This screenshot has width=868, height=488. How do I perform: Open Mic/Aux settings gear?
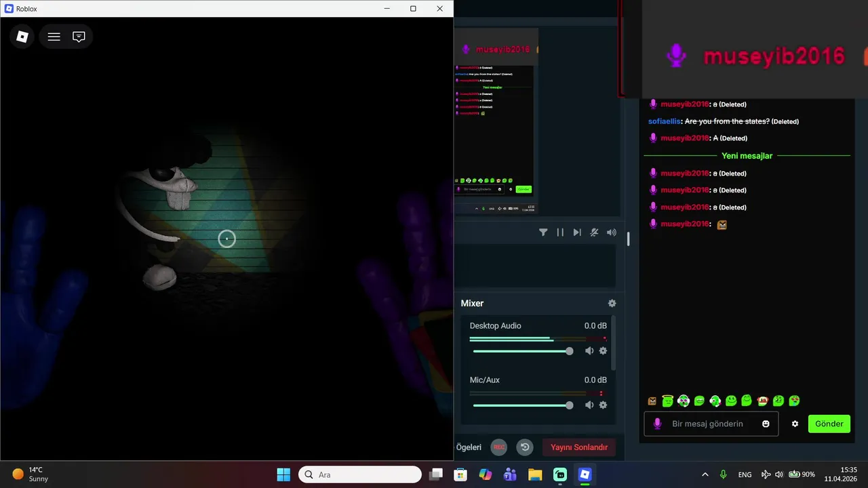point(603,405)
